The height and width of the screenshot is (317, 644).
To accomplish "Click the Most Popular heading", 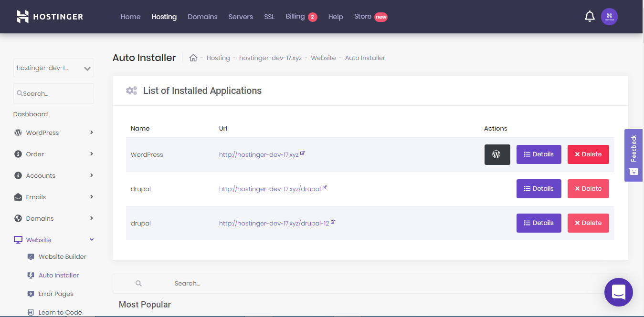I will 145,304.
